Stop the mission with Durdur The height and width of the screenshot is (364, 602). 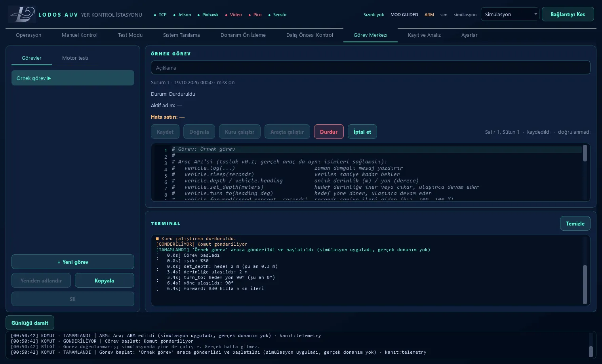point(329,132)
